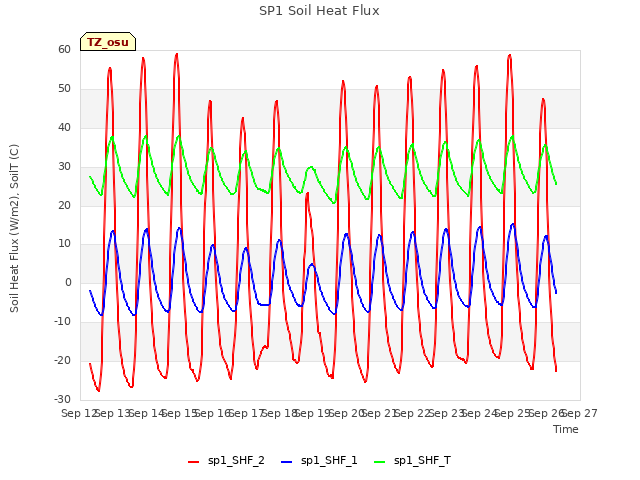Click the Soil Heat Flux y-axis title
Viewport: 640px width, 480px height.
click(14, 228)
